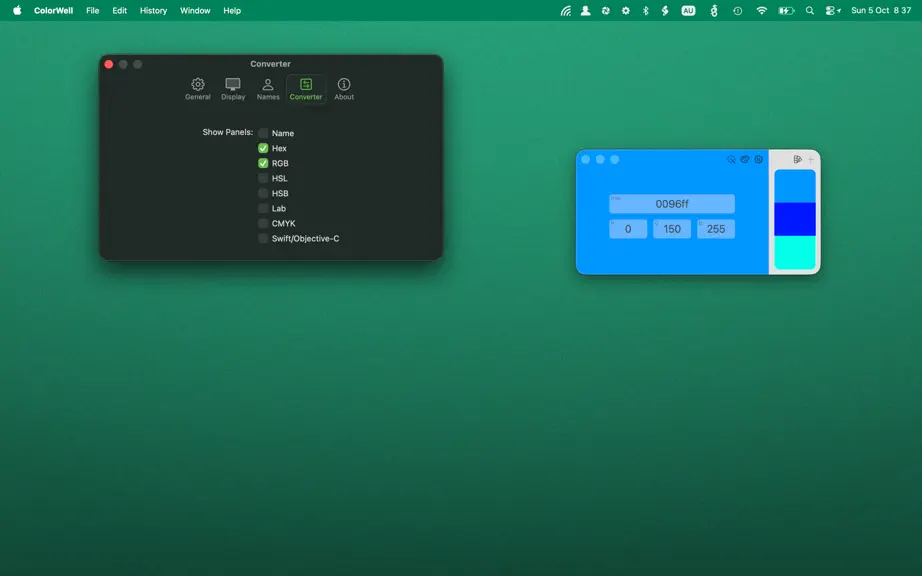Uncheck the Hex panel checkbox
Screen dimensions: 922x576
(x=263, y=148)
